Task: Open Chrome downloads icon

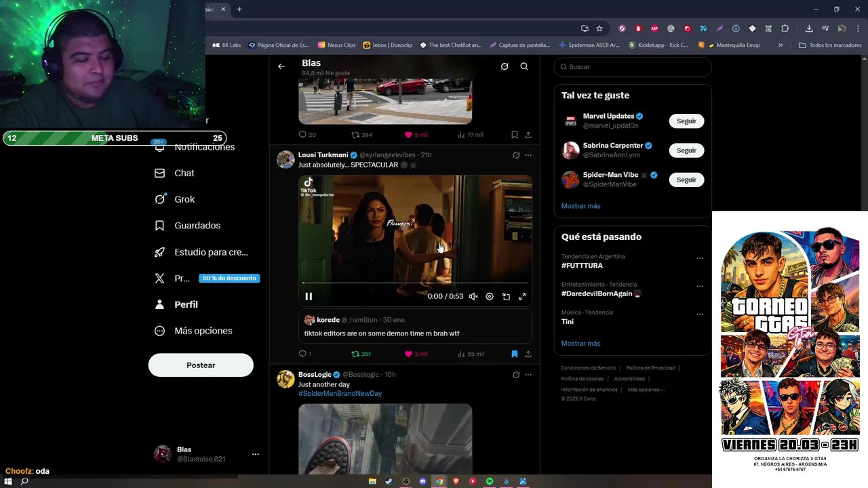Action: tap(809, 28)
